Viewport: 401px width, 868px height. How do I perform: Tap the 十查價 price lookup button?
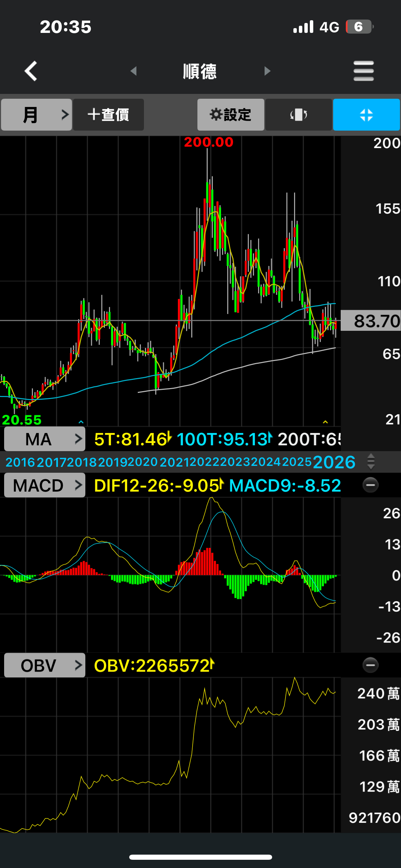(x=108, y=115)
